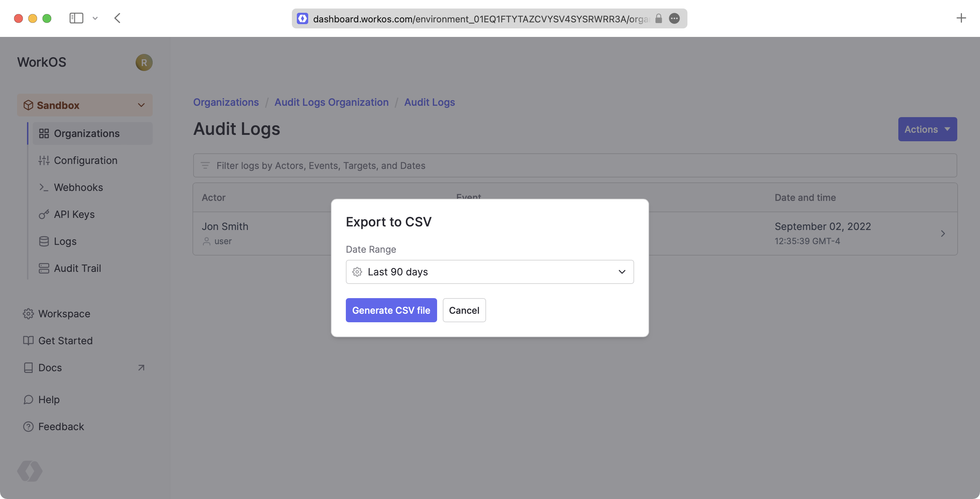
Task: Click the Workspace gear icon
Action: pos(28,314)
